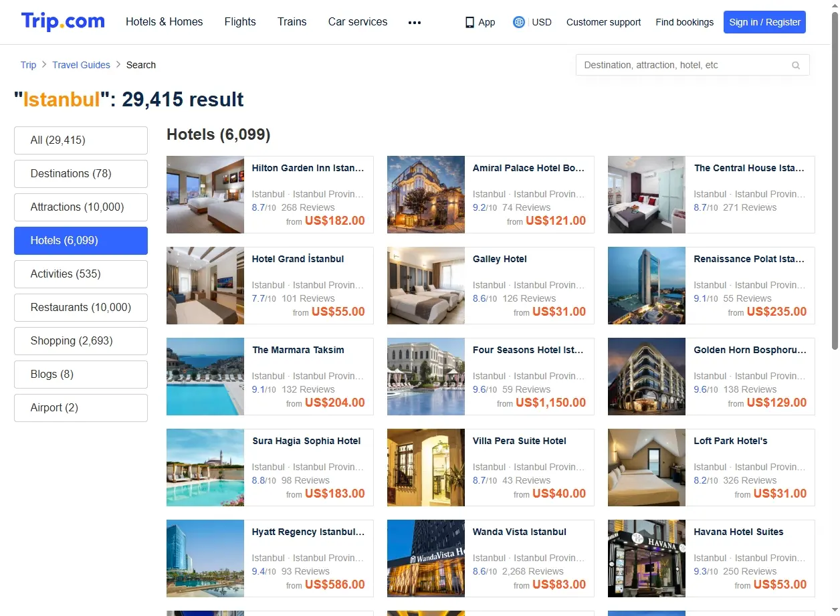Screen dimensions: 840x616
Task: Click Wanda Vista Istanbul title
Action: pyautogui.click(x=520, y=532)
